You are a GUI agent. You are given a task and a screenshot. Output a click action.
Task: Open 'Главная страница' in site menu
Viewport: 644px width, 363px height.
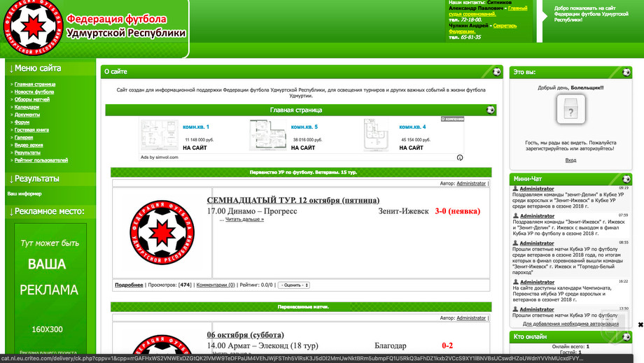coord(35,84)
